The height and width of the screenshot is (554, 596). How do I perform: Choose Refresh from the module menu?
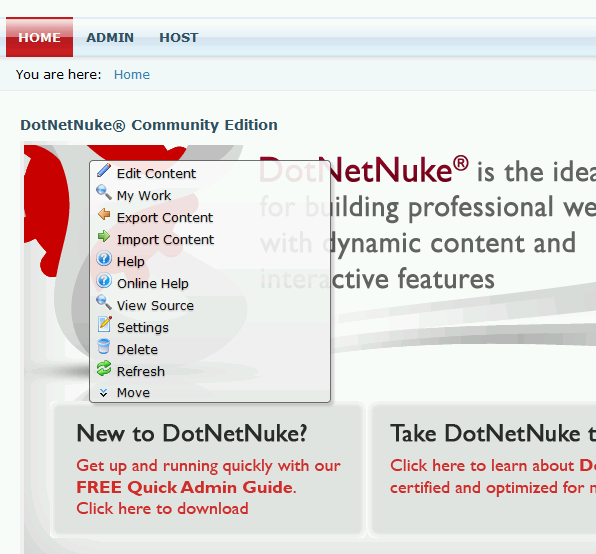pos(141,372)
